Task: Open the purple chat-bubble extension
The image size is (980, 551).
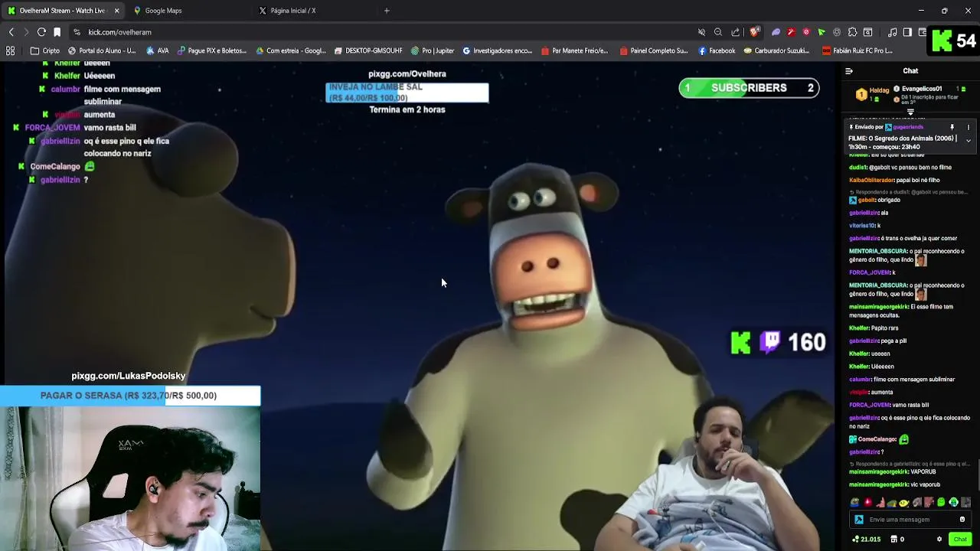Action: tap(776, 32)
